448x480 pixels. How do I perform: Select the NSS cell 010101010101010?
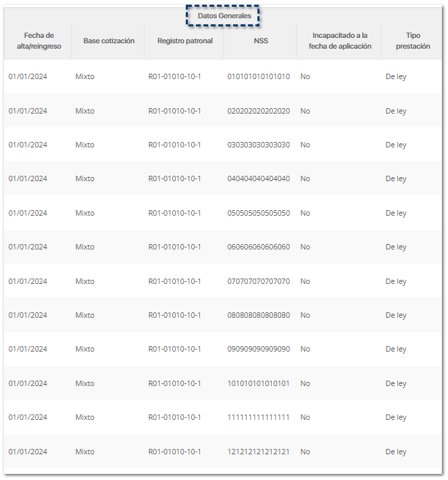tap(258, 76)
